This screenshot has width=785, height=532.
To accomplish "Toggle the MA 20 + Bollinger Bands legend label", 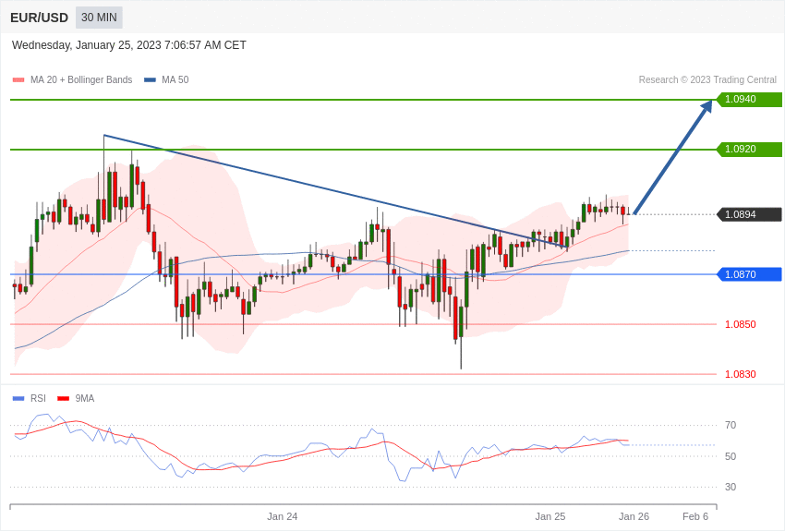I will (81, 80).
